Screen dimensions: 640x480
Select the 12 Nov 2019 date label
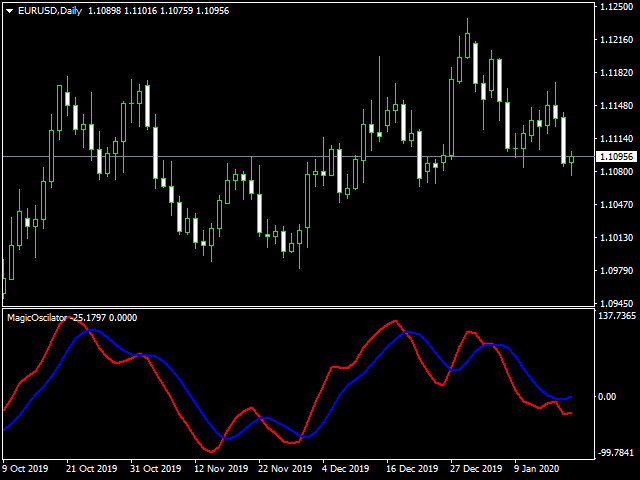tap(221, 469)
